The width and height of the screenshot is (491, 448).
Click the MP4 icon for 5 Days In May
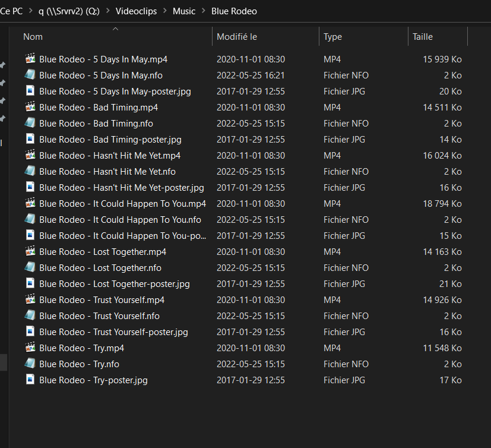(30, 59)
